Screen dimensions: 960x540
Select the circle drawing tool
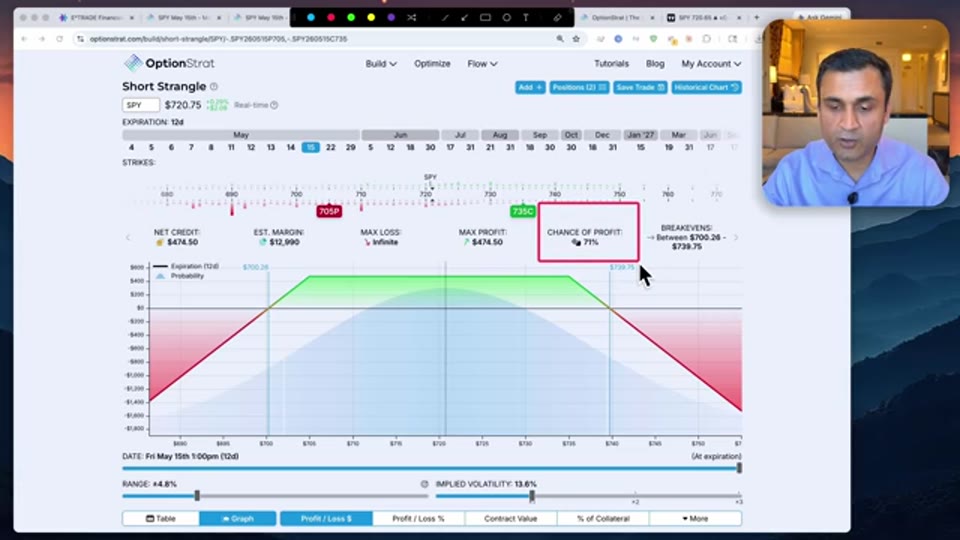[506, 18]
